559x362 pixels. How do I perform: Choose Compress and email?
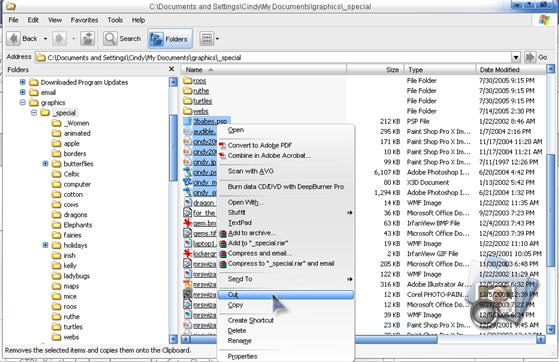click(260, 253)
